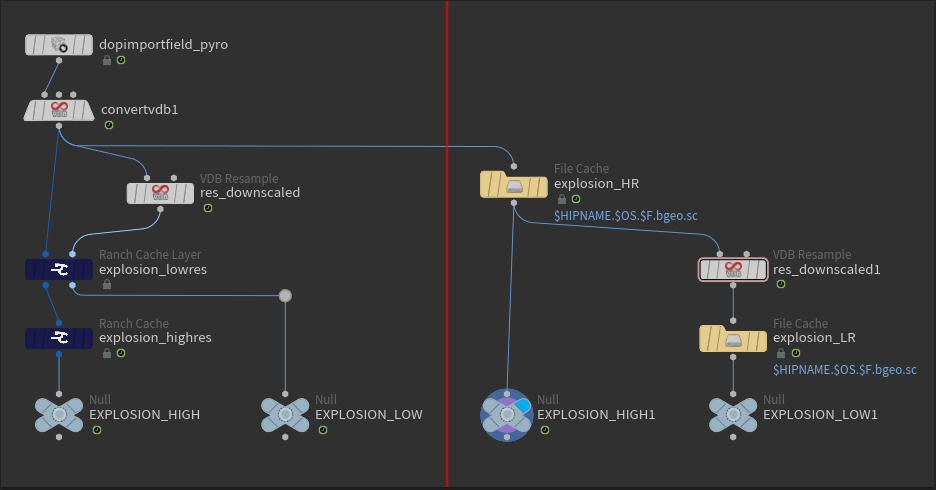
Task: Click the wire dot connecting to EXPLOSION_LOW
Action: tap(285, 295)
